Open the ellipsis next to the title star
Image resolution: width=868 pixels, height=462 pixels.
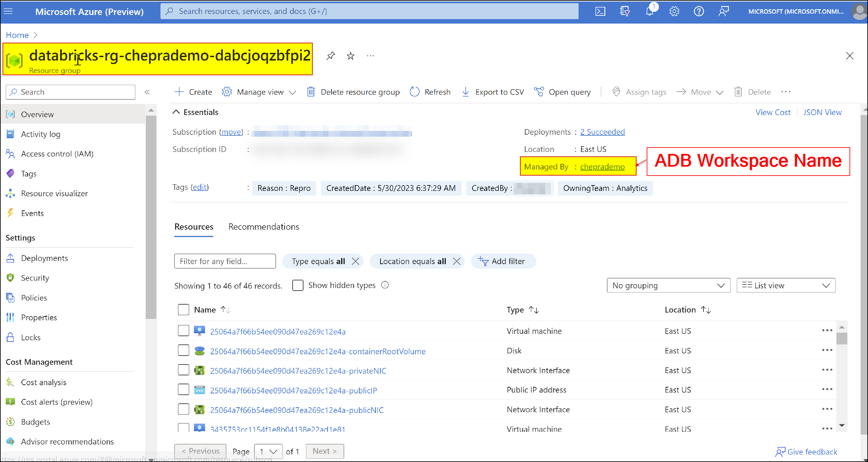pos(370,56)
